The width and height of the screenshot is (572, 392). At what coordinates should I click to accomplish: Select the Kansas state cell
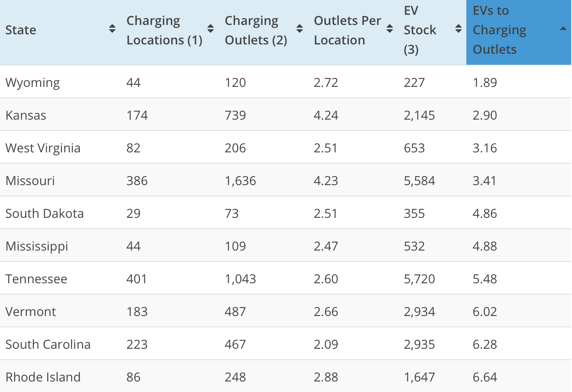[26, 115]
